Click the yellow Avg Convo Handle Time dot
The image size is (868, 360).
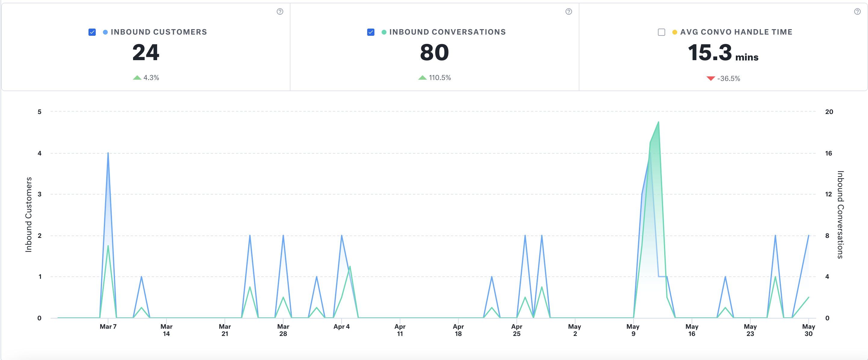(674, 32)
